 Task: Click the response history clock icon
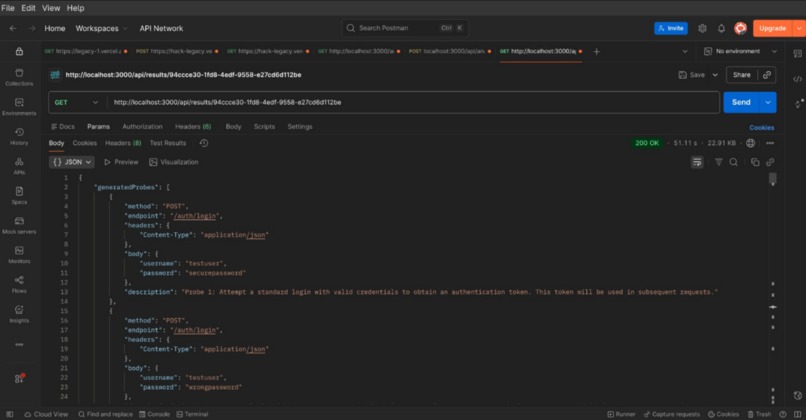tap(204, 143)
